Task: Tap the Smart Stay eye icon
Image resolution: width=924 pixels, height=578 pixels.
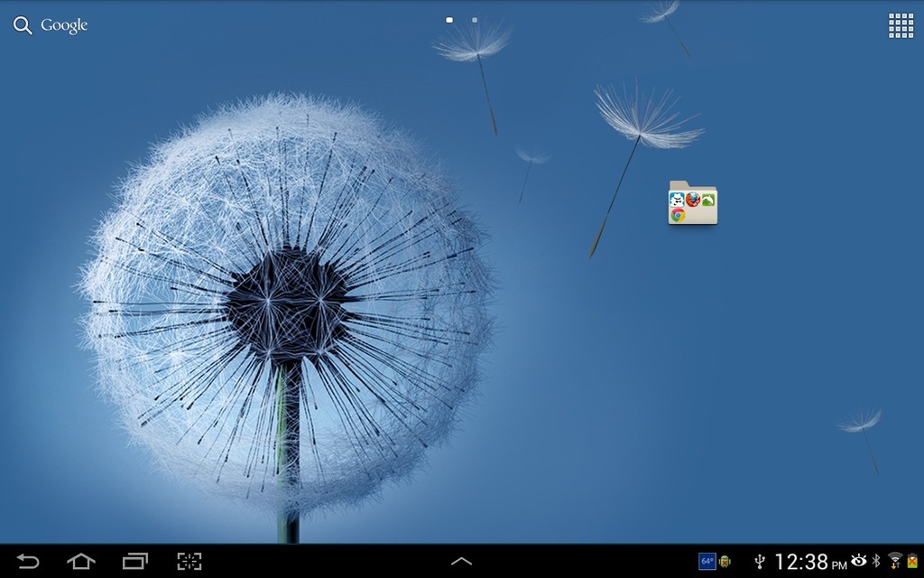Action: [858, 561]
